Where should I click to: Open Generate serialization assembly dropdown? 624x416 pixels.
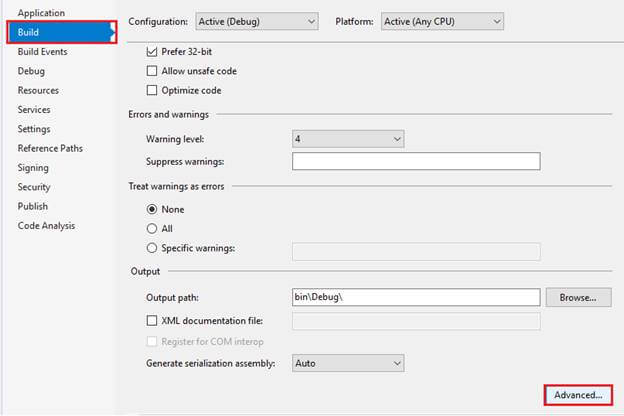point(348,363)
